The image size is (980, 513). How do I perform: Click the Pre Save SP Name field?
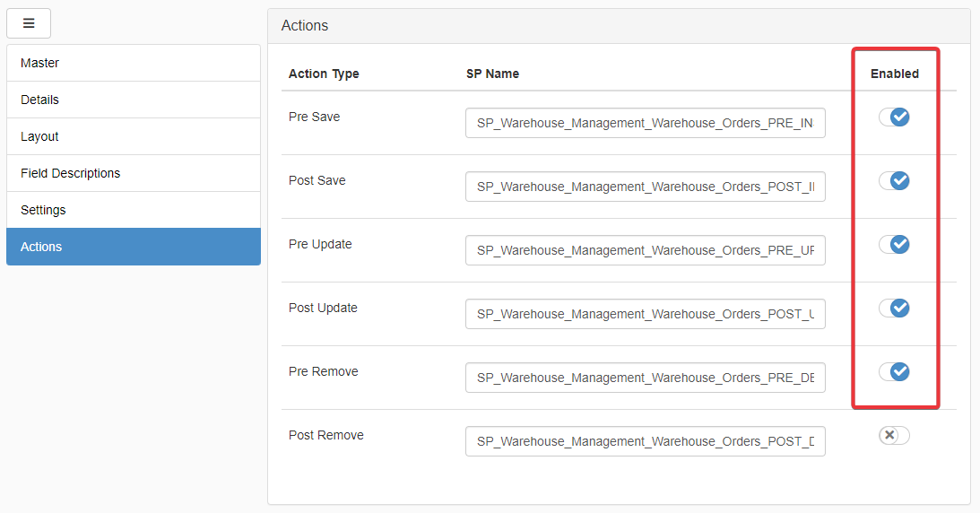645,124
